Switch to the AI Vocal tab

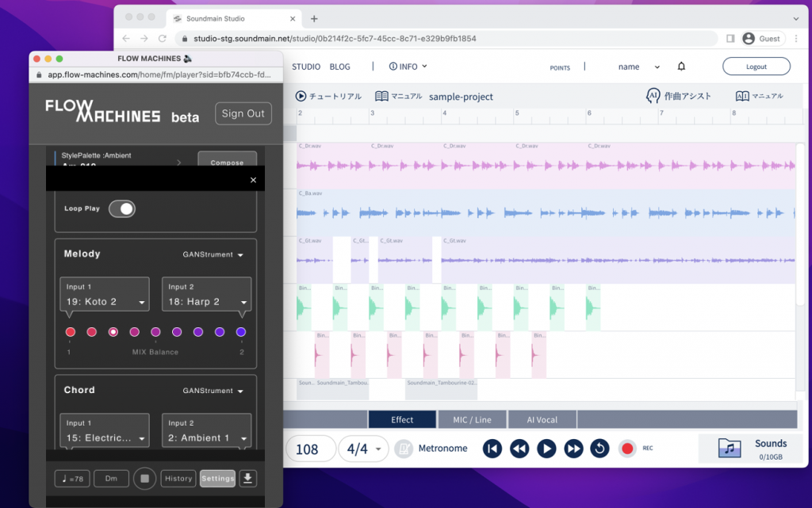click(542, 419)
